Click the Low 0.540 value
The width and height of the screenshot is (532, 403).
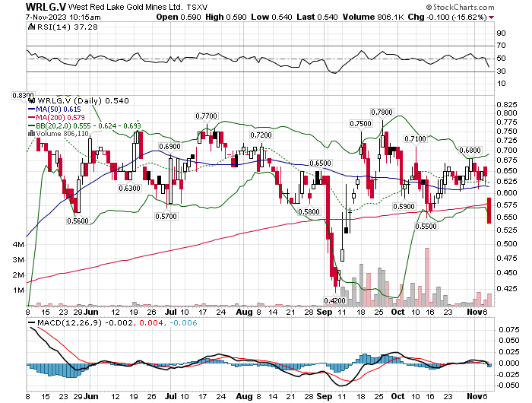pos(271,17)
